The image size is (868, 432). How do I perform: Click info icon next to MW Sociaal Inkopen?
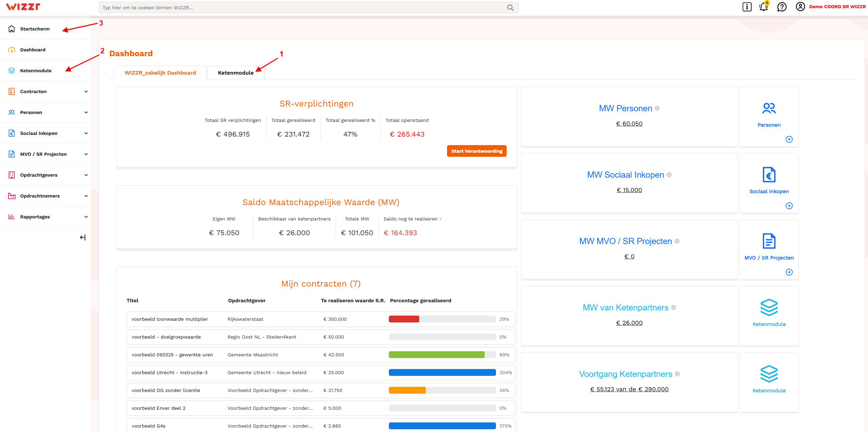click(x=669, y=175)
